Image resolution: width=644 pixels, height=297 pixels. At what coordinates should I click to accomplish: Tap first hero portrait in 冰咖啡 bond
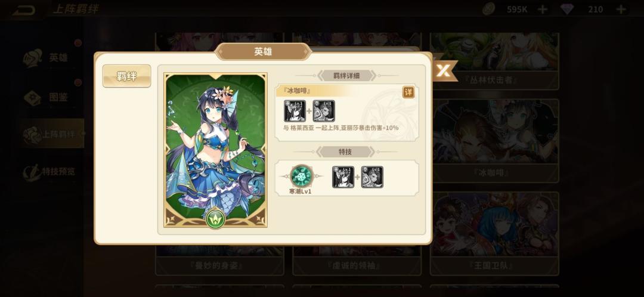295,110
